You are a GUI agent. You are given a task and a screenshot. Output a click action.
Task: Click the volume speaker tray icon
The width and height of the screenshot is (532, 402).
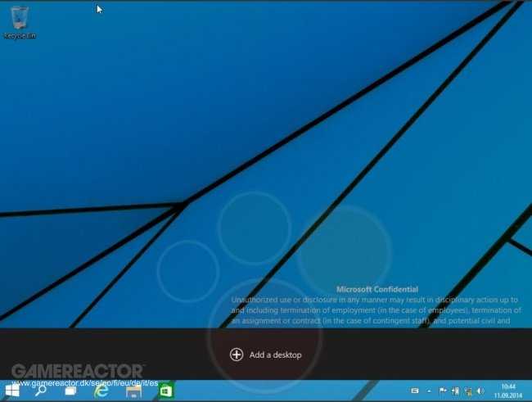[x=480, y=391]
